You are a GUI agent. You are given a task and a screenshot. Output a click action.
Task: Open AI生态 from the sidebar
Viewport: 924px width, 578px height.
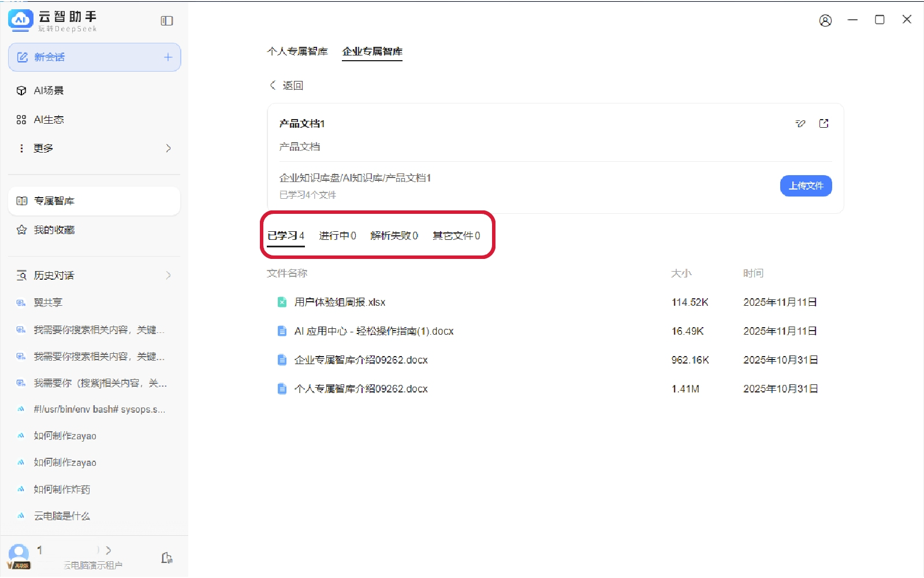coord(49,120)
